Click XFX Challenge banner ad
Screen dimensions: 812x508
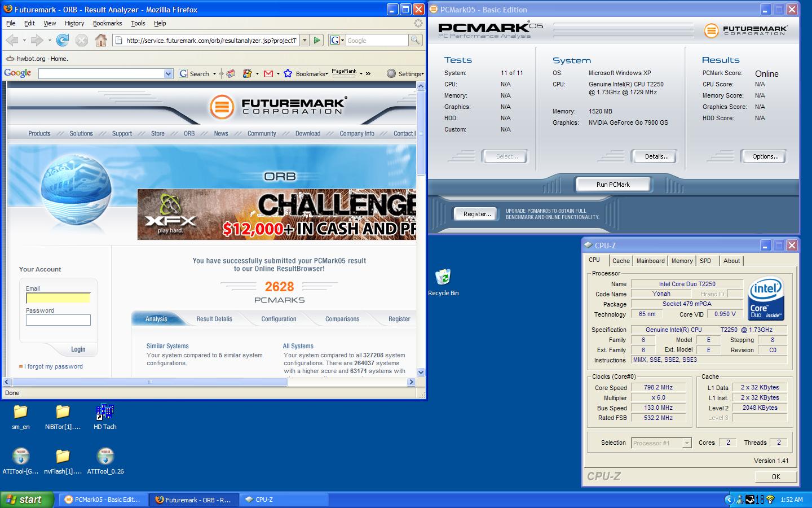click(x=276, y=214)
